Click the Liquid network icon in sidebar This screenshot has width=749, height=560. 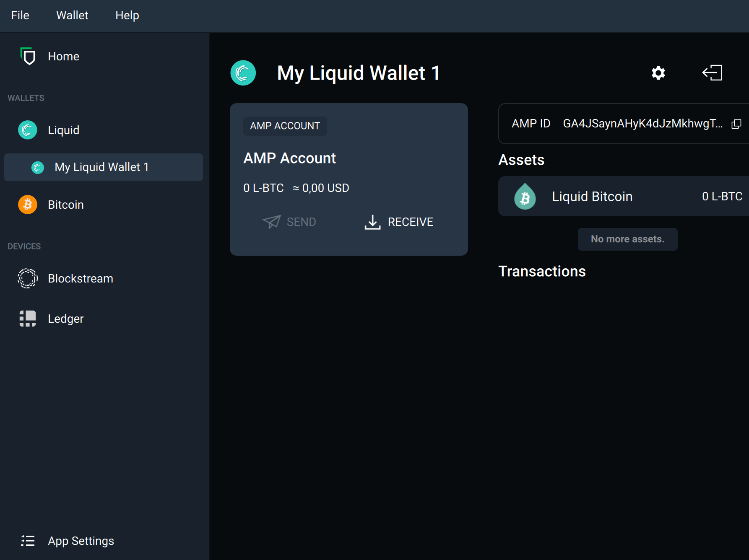tap(28, 130)
